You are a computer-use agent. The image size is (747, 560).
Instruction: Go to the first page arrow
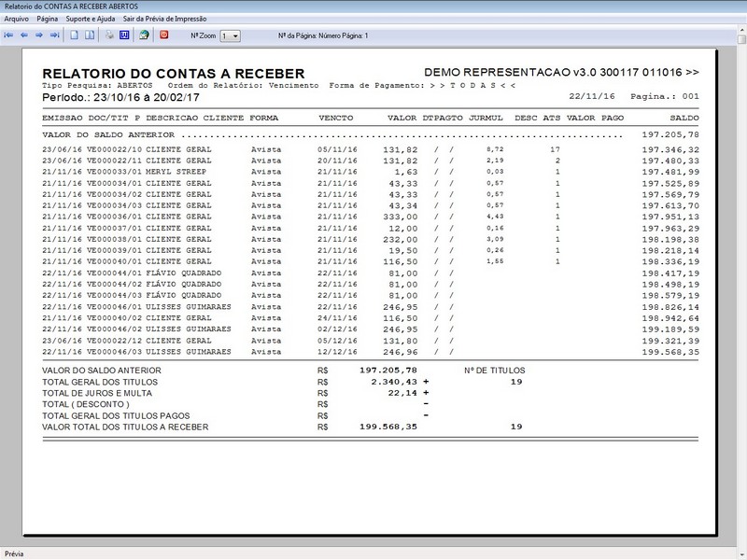click(9, 35)
